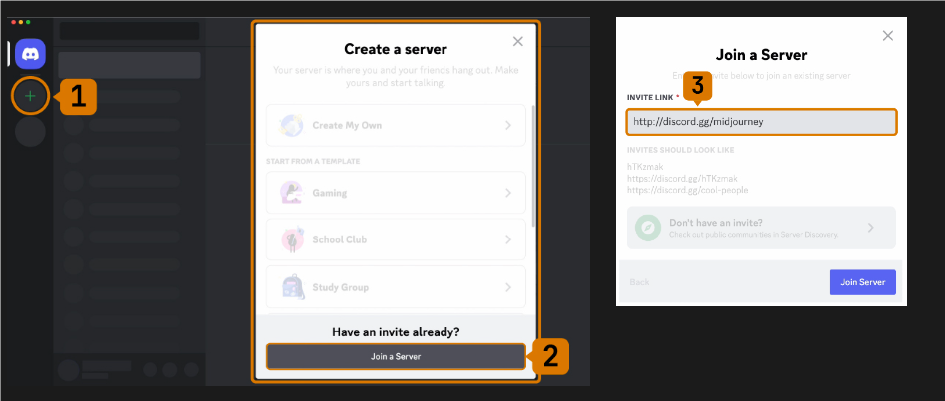Click the blue Join Server button
This screenshot has height=401, width=945.
(x=862, y=282)
